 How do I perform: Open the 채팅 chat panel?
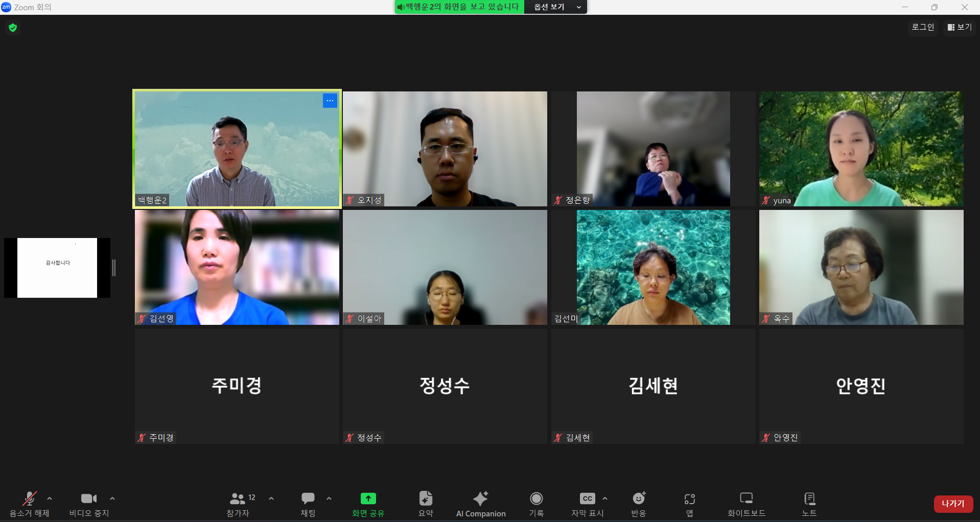point(308,504)
